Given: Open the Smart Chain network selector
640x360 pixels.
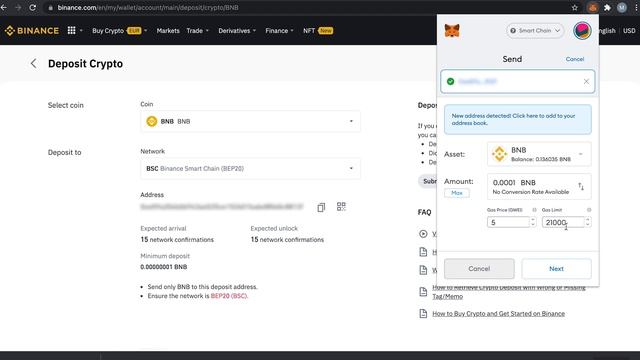Looking at the screenshot, I should [x=535, y=31].
